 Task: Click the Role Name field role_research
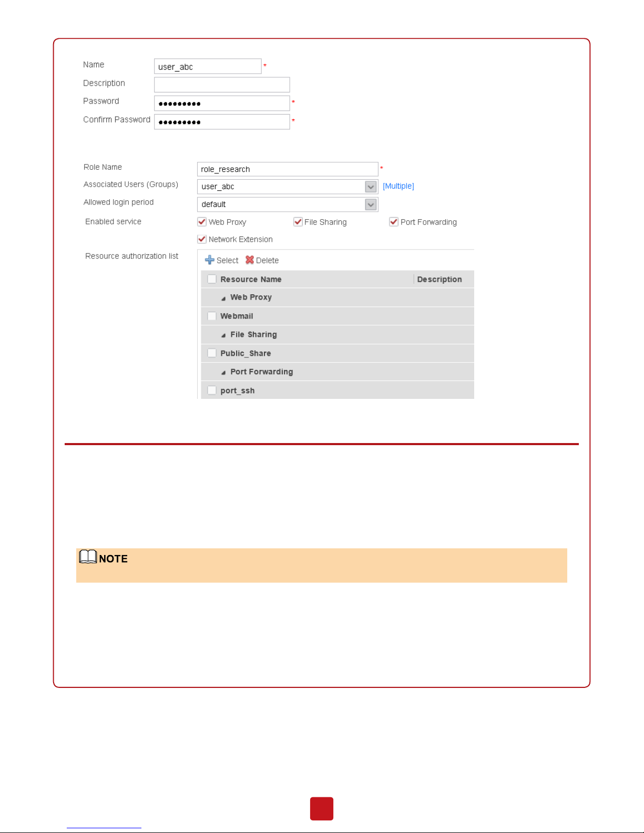[x=288, y=169]
